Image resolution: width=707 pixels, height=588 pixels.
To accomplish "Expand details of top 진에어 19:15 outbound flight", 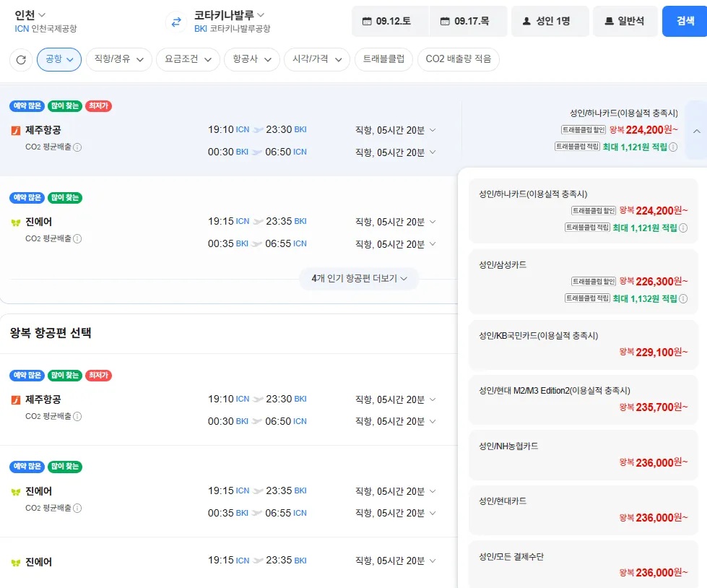I will pyautogui.click(x=433, y=222).
